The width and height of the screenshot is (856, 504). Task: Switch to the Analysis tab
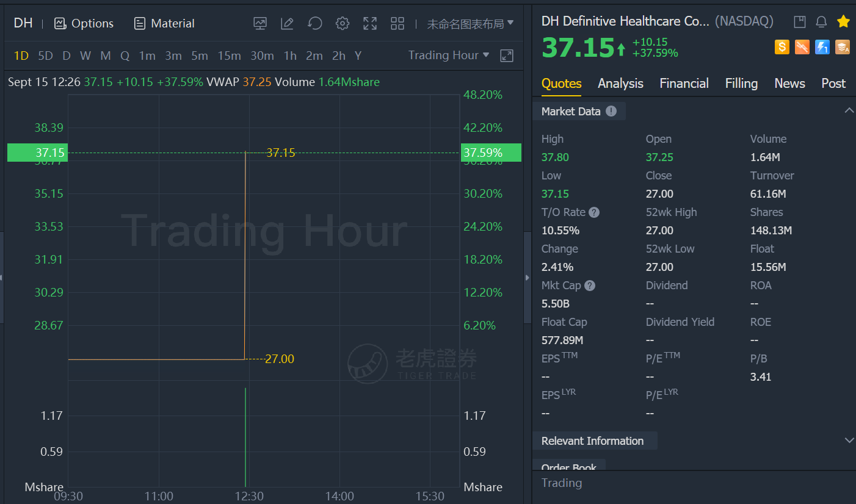coord(620,84)
